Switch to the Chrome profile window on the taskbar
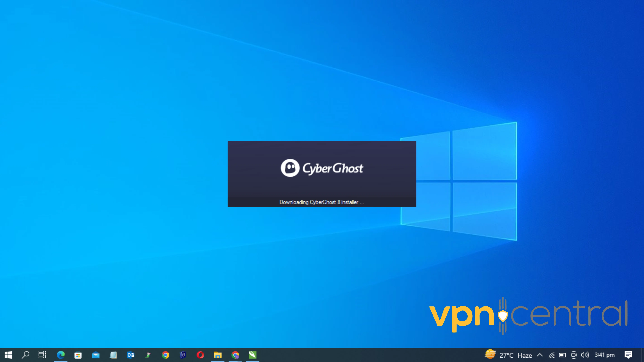The image size is (644, 362). pos(235,355)
